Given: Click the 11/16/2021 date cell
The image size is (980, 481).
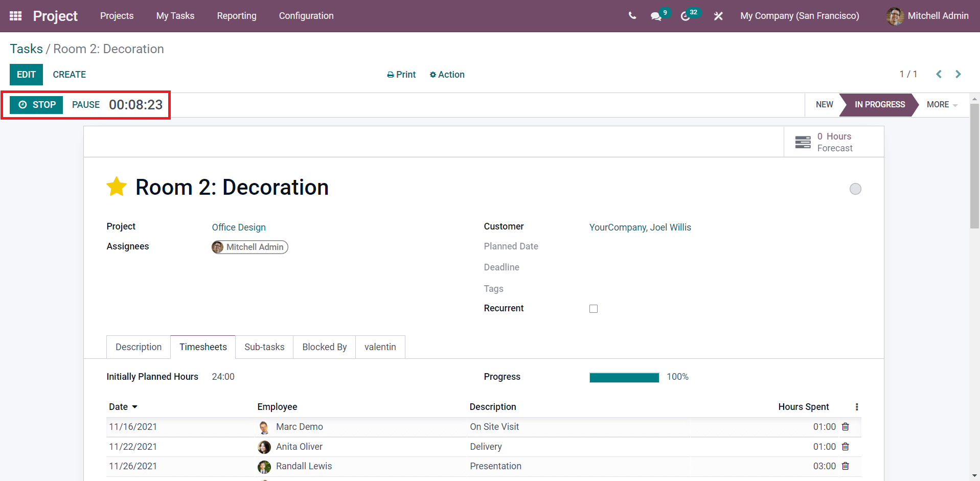Looking at the screenshot, I should (133, 427).
